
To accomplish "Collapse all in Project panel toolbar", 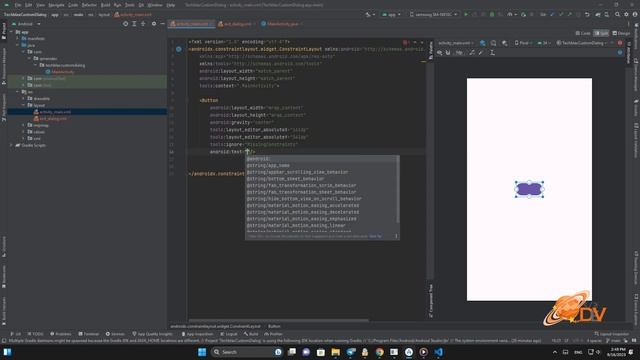I will click(x=143, y=24).
